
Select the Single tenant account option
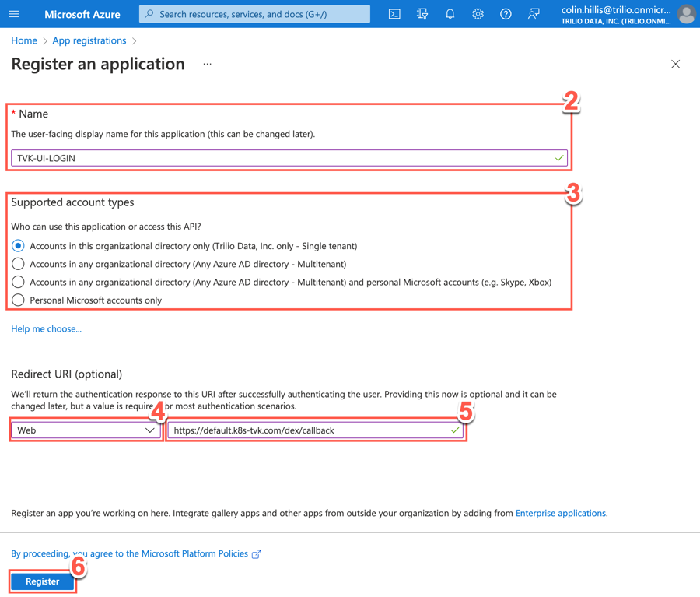pos(18,246)
